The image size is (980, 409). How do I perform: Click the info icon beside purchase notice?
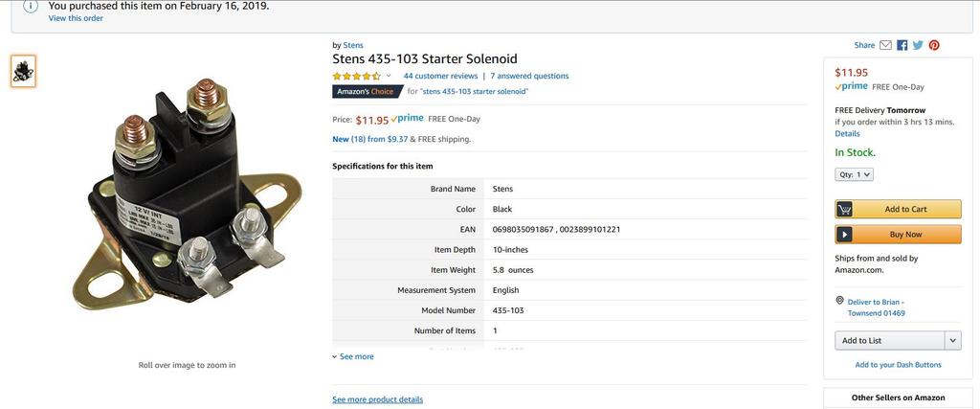pos(30,6)
